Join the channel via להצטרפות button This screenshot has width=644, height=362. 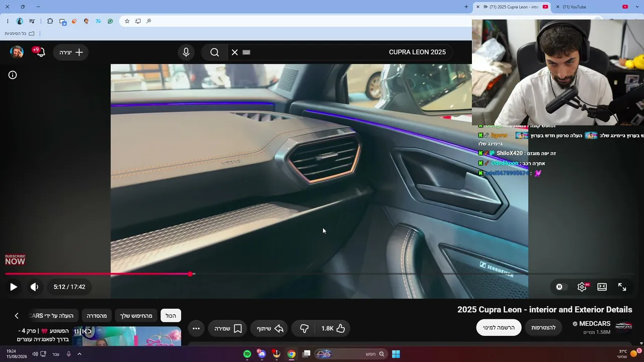coord(543,328)
